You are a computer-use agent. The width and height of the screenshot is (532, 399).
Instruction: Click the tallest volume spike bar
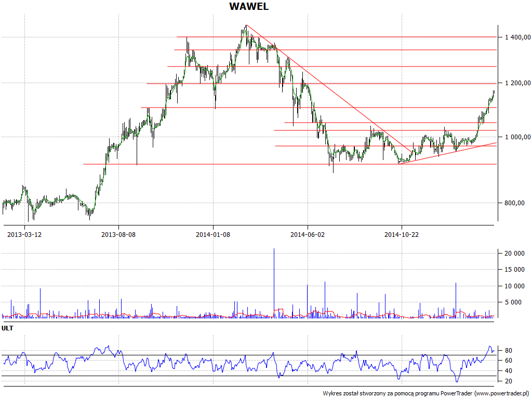[x=274, y=283]
